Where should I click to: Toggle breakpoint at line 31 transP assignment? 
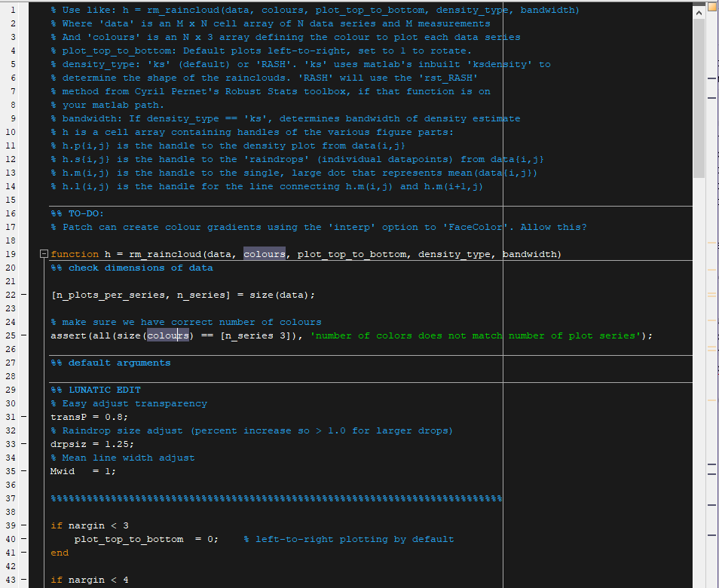click(26, 417)
